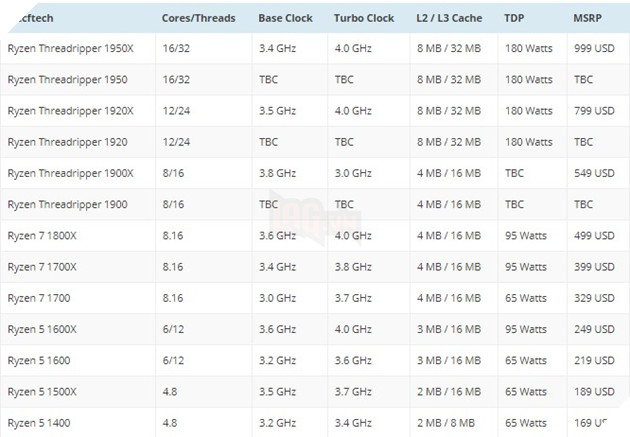
Task: Click the 999 USD price cell
Action: click(594, 49)
